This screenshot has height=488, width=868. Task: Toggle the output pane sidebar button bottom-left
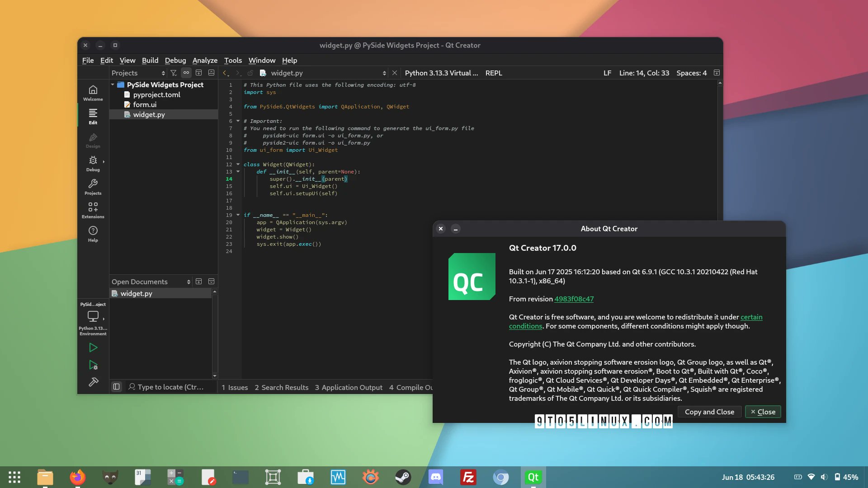point(117,386)
